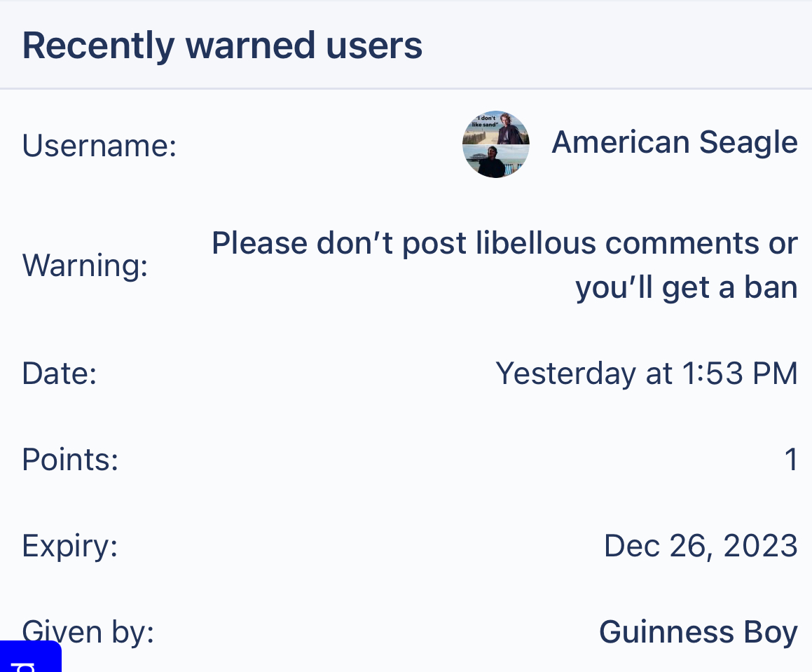The image size is (812, 672).
Task: Click the Points: field label
Action: point(71,460)
